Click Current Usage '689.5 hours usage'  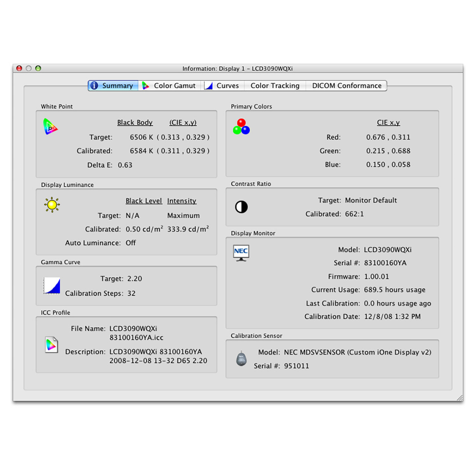tap(395, 290)
